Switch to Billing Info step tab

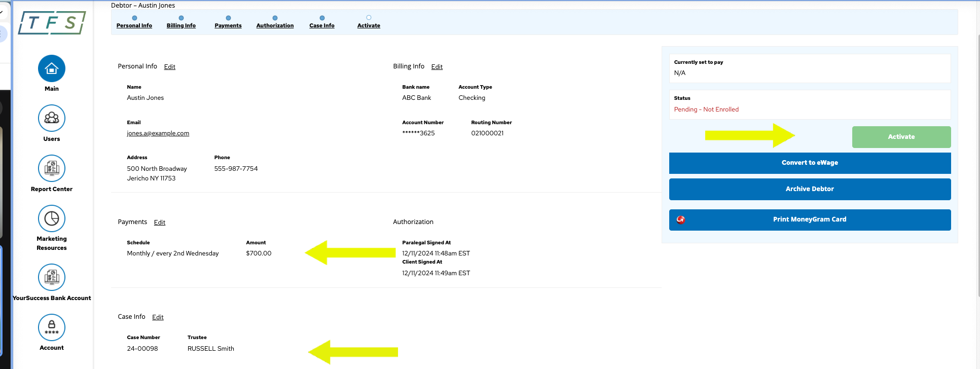point(181,25)
